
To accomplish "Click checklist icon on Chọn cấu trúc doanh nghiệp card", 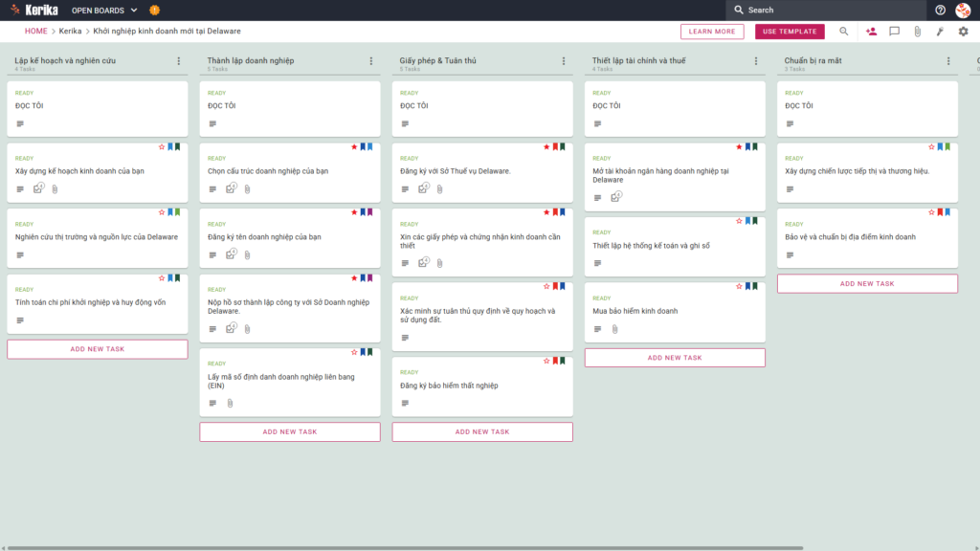I will click(232, 188).
